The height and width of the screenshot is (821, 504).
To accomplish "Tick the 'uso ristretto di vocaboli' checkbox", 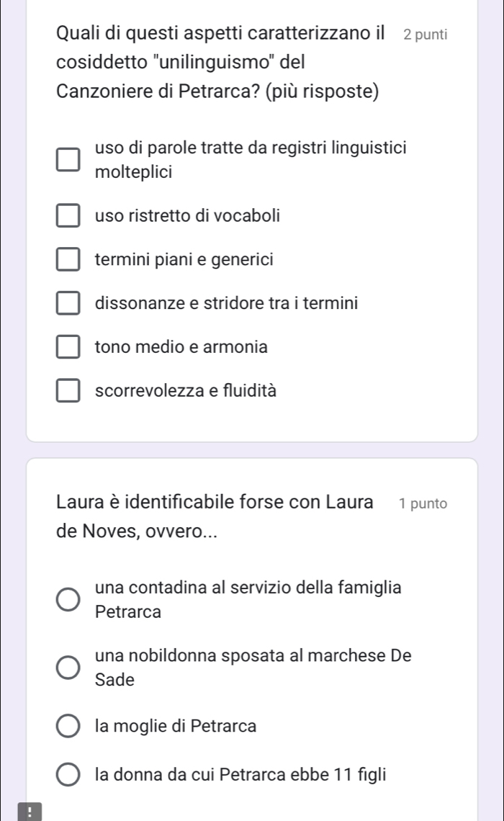I will (69, 215).
